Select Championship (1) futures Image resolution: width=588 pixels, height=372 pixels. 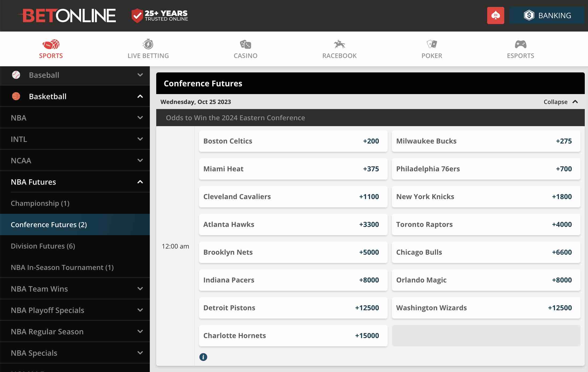40,203
